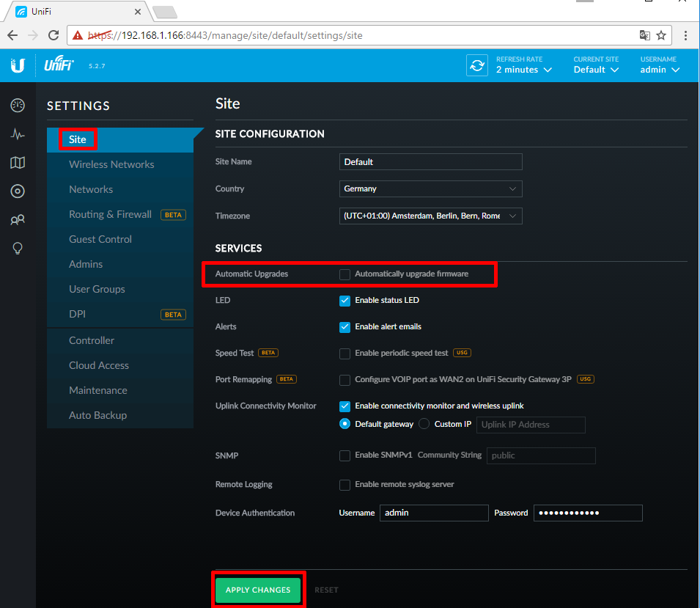The image size is (700, 608).
Task: Click the UniFi wordmark logo
Action: tap(59, 65)
